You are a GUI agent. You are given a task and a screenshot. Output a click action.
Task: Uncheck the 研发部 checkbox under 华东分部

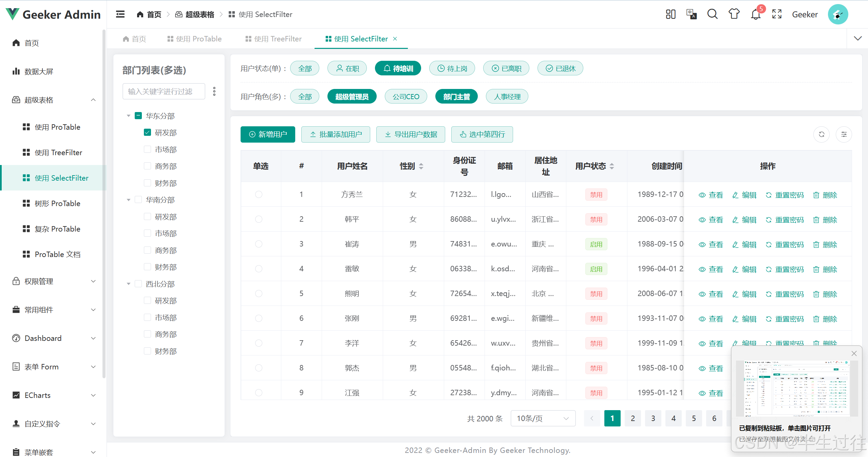[147, 132]
